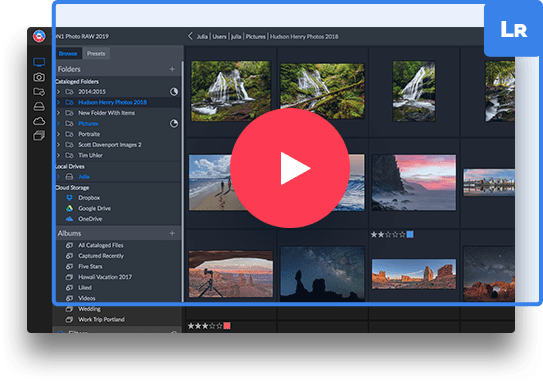Select the city skyline reflection thumbnail
543x381 pixels.
(x=489, y=183)
